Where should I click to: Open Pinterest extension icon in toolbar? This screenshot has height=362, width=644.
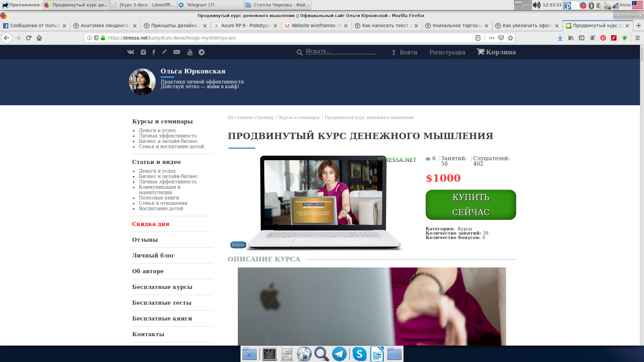[x=603, y=38]
